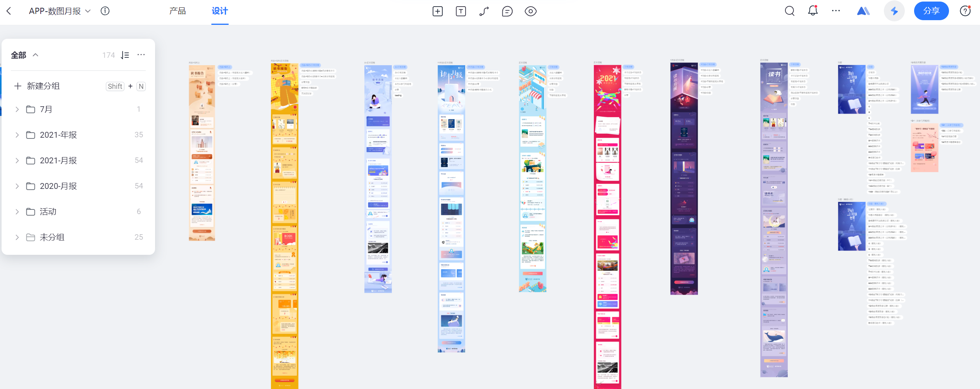Viewport: 980px width, 389px height.
Task: Open the pink blossom card artboard
Action: click(x=925, y=148)
